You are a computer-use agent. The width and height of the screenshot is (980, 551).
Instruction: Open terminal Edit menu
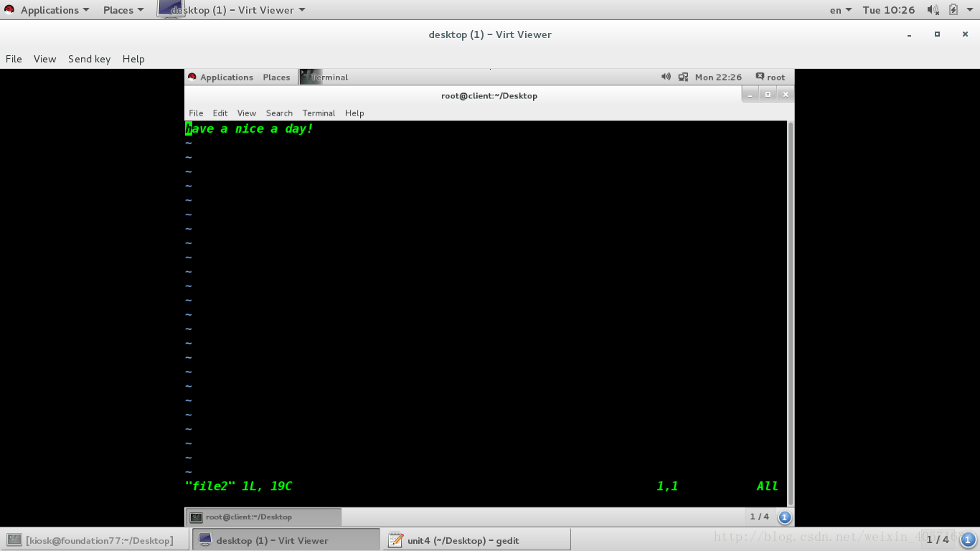[220, 113]
